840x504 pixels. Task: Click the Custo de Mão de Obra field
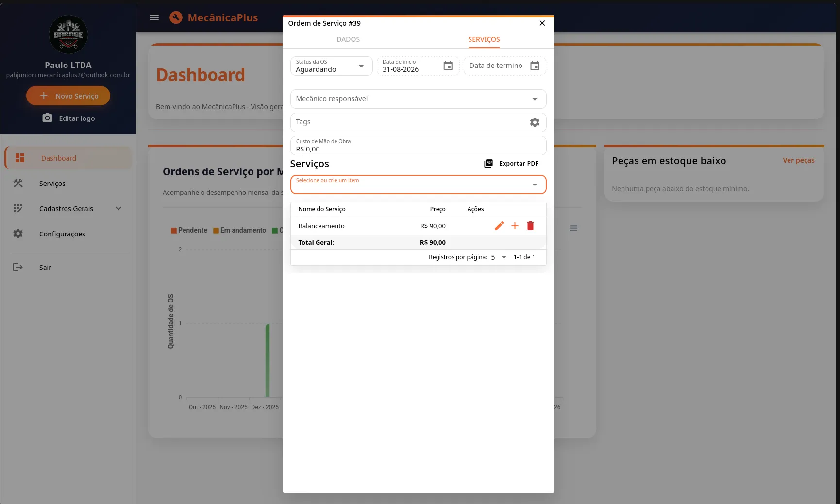418,146
